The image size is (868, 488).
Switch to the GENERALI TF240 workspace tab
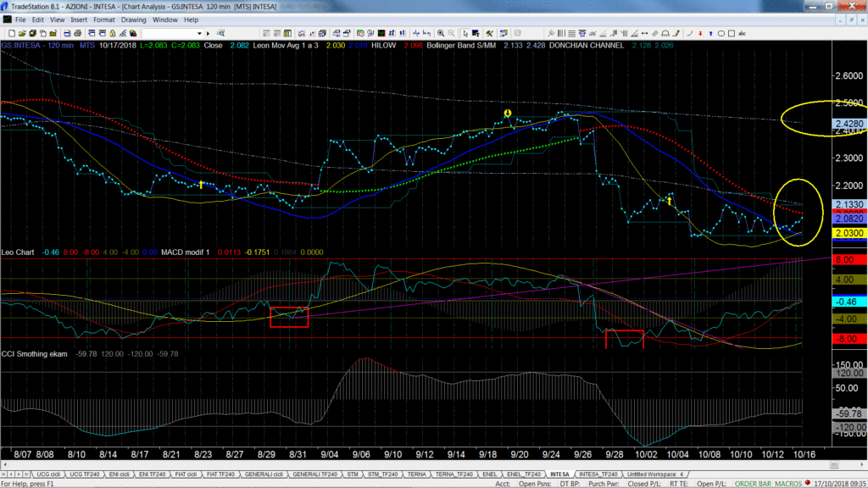(315, 474)
